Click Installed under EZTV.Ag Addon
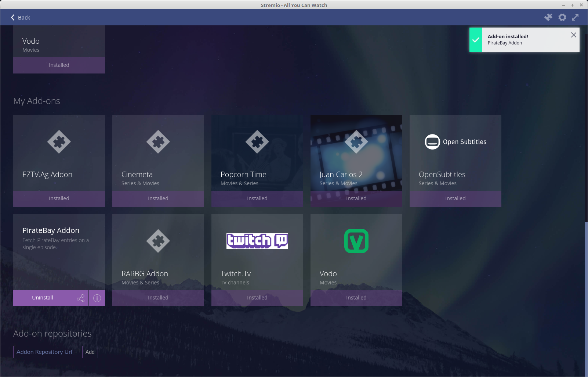The image size is (588, 377). [x=59, y=198]
